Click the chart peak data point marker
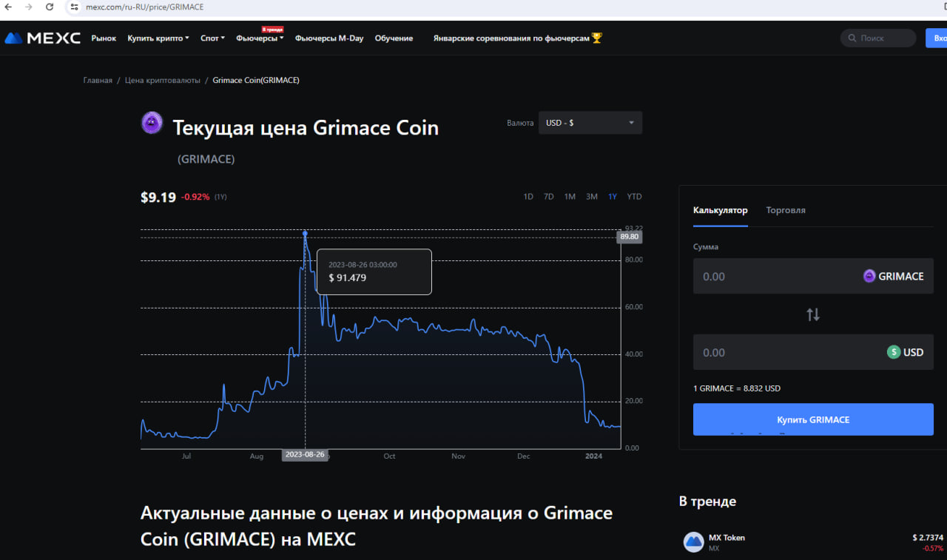 click(305, 233)
